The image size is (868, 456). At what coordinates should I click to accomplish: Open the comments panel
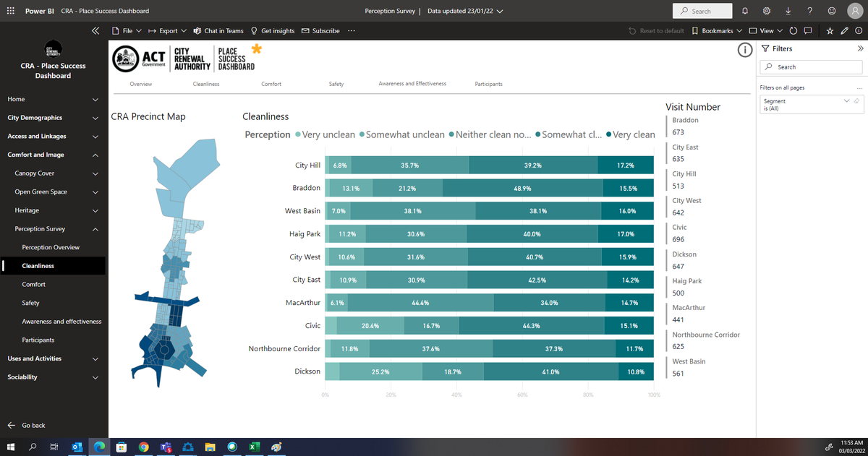[808, 30]
